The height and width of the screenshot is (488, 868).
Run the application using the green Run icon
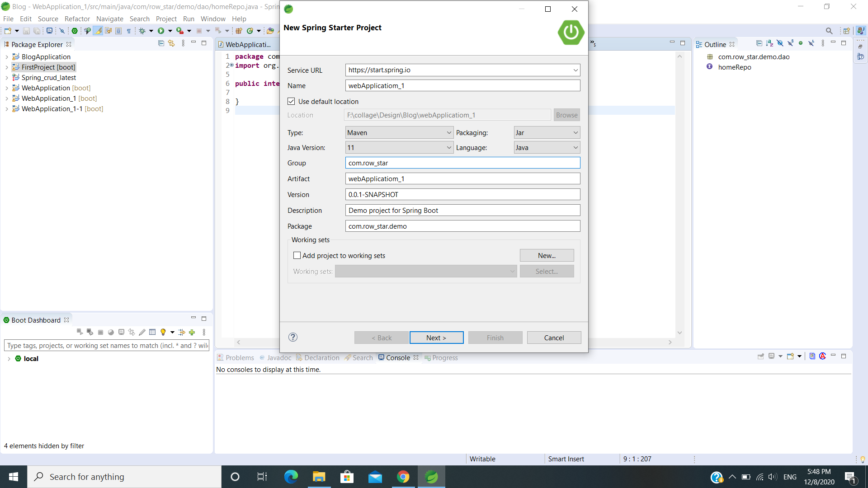(162, 30)
